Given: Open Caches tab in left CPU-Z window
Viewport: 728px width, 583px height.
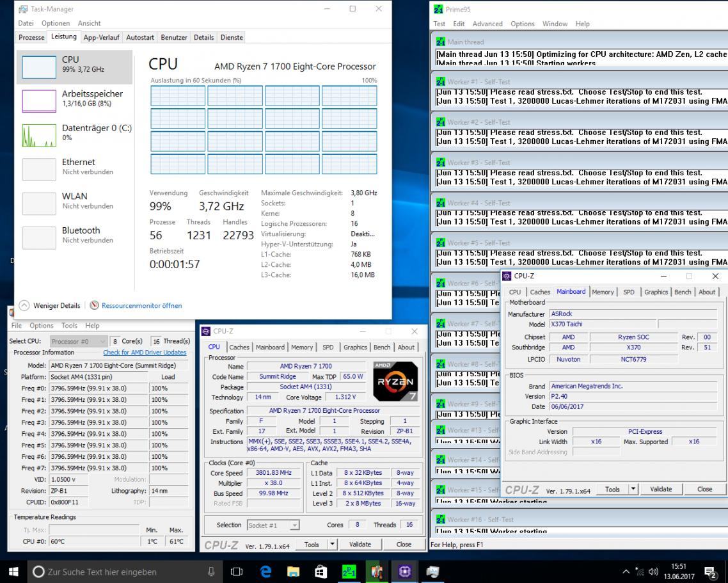Looking at the screenshot, I should (x=239, y=347).
